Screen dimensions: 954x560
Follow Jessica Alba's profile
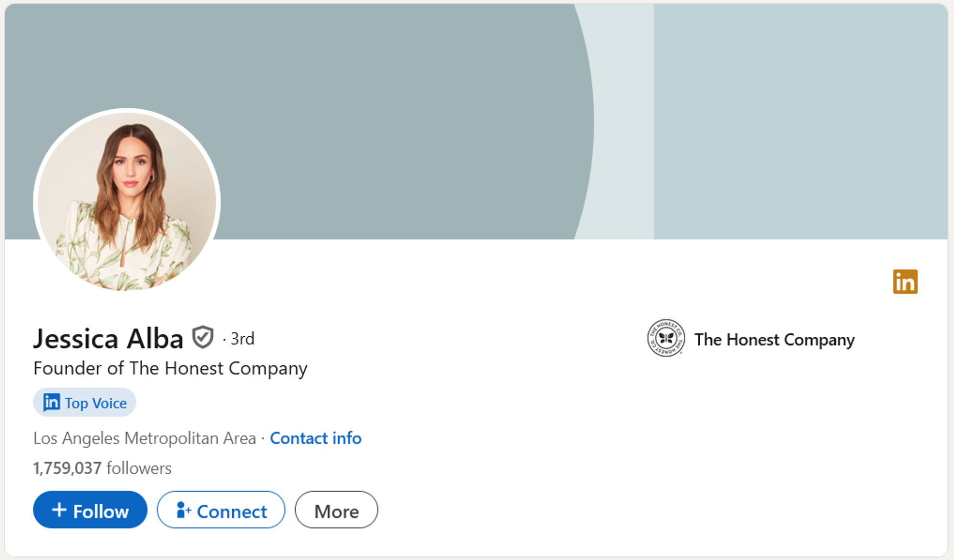[90, 510]
